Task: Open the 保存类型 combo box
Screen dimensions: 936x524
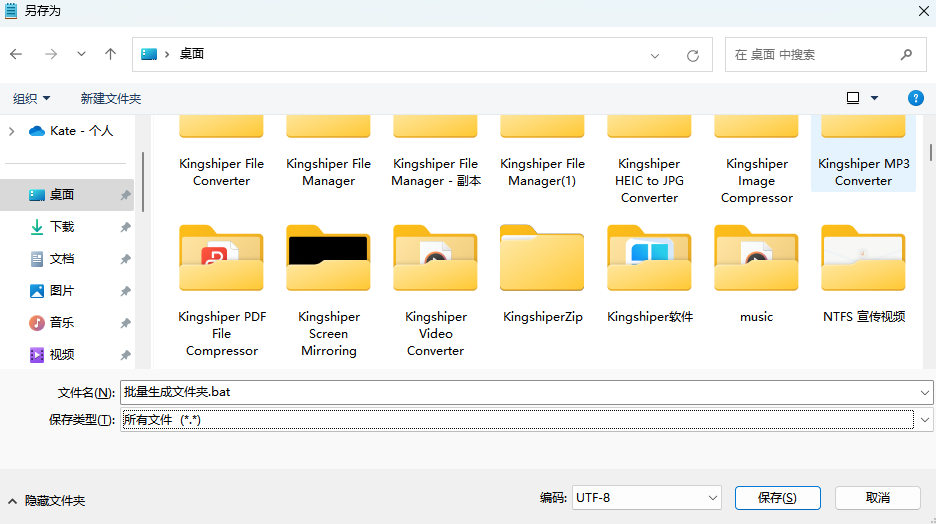Action: 526,420
